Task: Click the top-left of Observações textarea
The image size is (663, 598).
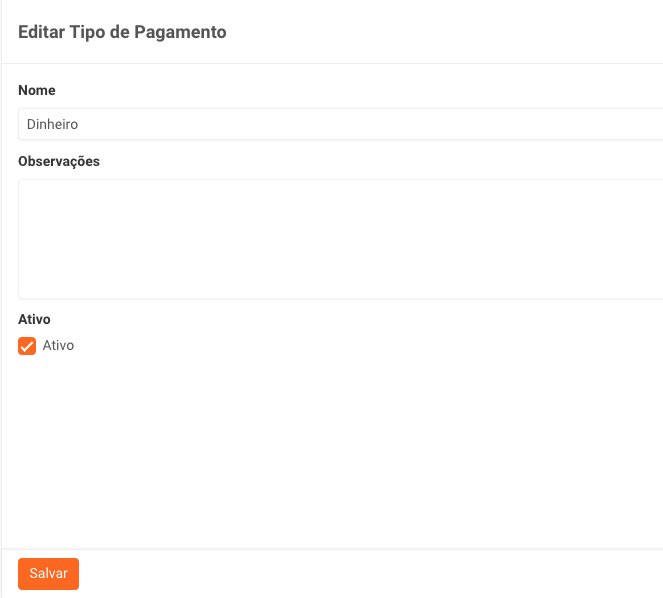Action: click(30, 190)
